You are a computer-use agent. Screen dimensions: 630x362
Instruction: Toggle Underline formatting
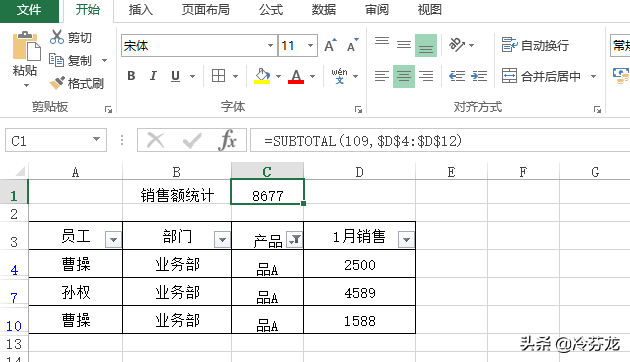tap(175, 76)
